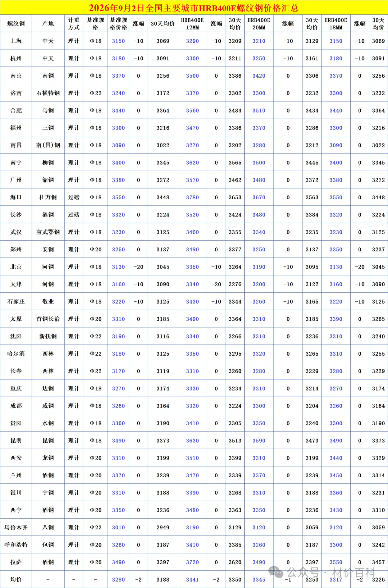Viewport: 388px width, 588px height.
Task: Click the 水钢 origin in 贵阳 row
Action: pos(48,423)
